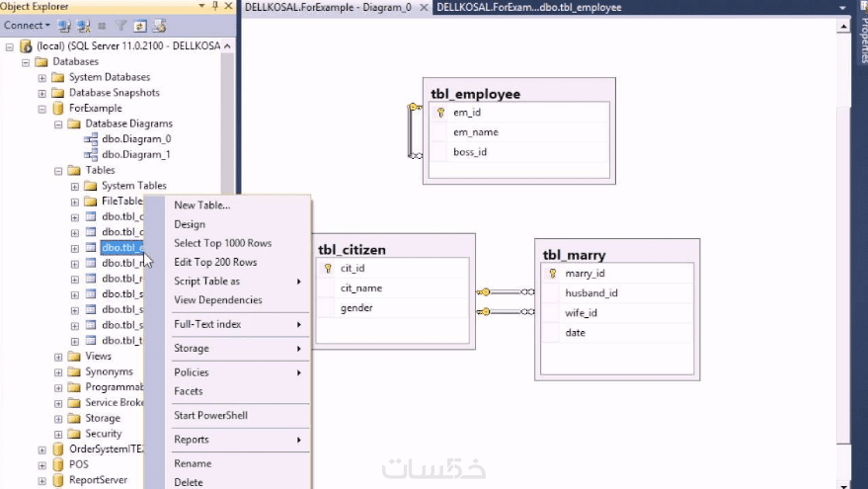The image size is (868, 489).
Task: Collapse the Database Diagrams node
Action: coord(58,124)
